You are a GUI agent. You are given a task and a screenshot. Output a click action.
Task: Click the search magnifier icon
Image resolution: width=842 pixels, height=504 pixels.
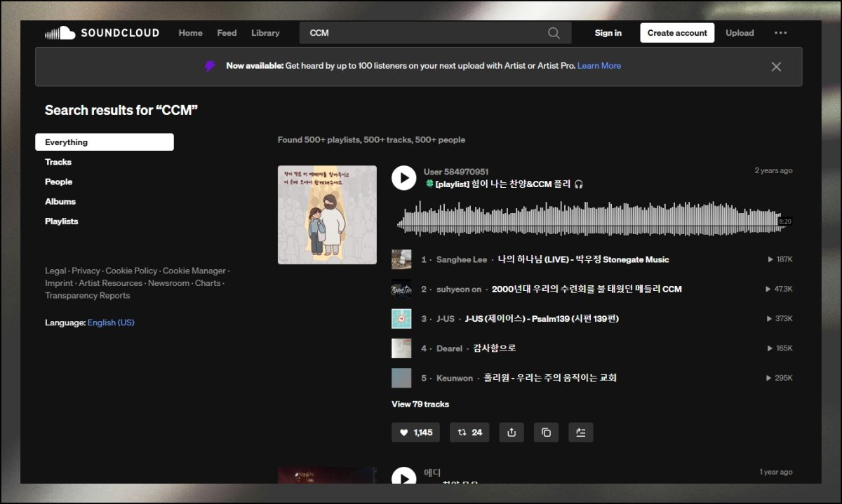pos(554,33)
